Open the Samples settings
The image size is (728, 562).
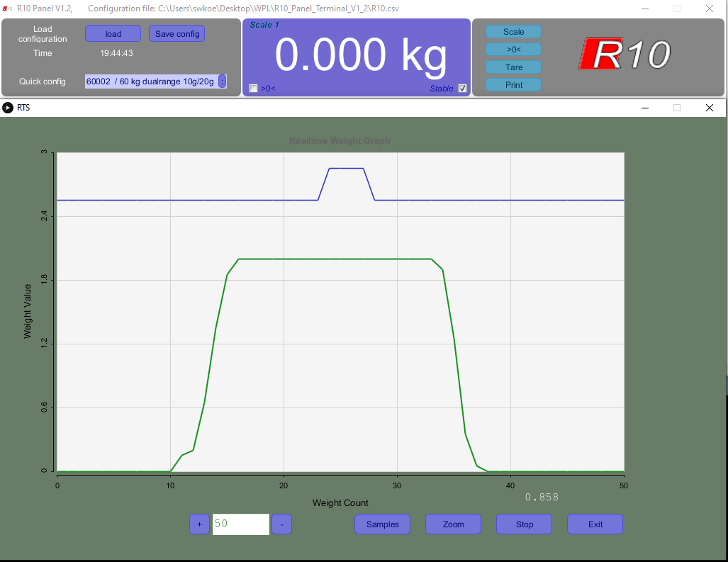coord(382,524)
